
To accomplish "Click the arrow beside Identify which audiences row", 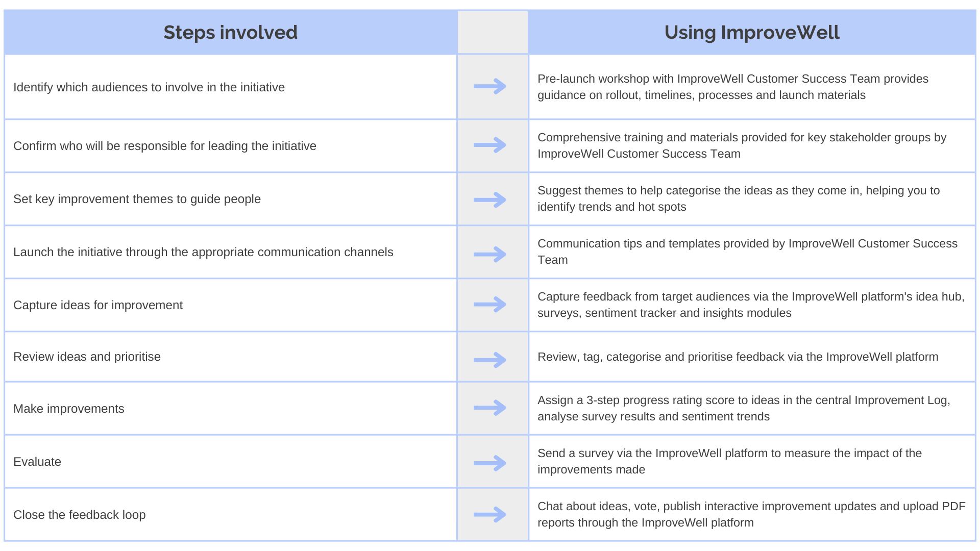I will click(490, 86).
